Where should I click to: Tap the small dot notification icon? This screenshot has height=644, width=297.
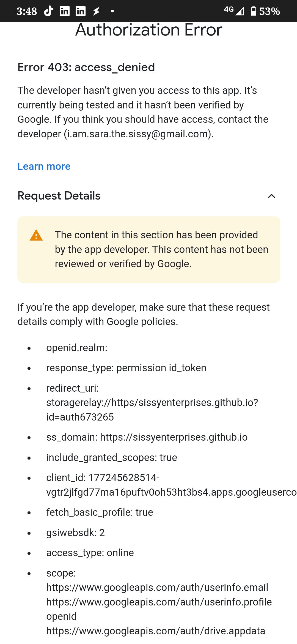click(112, 12)
